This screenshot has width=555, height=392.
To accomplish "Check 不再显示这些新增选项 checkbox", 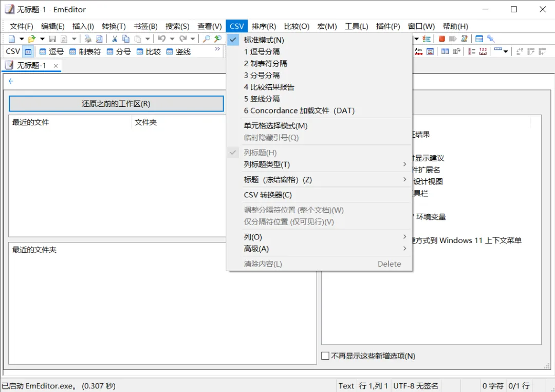I will [325, 356].
